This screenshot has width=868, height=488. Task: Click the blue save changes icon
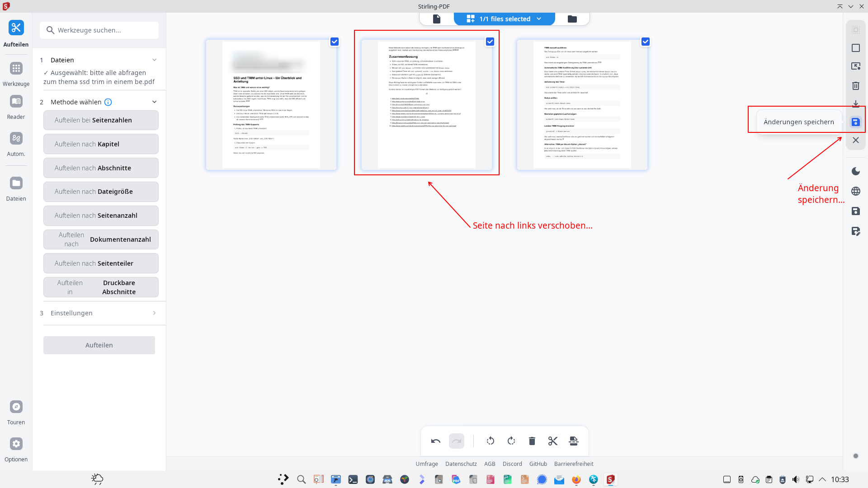[855, 122]
